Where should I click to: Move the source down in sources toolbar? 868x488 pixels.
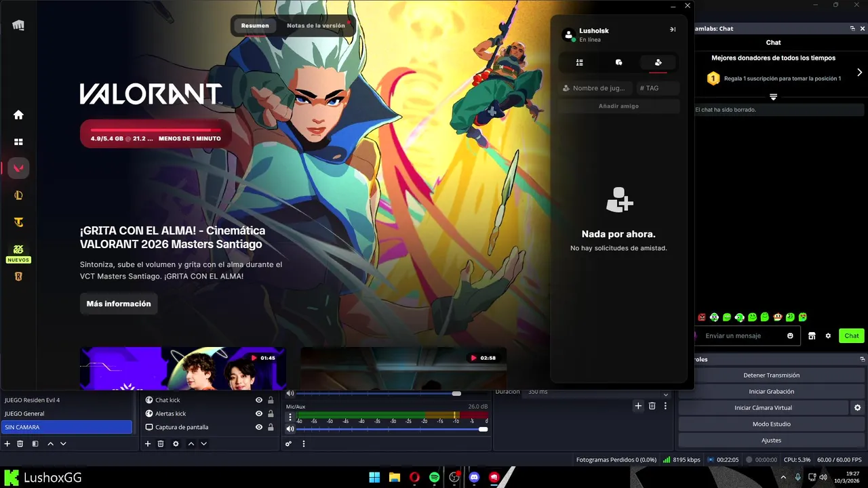203,444
